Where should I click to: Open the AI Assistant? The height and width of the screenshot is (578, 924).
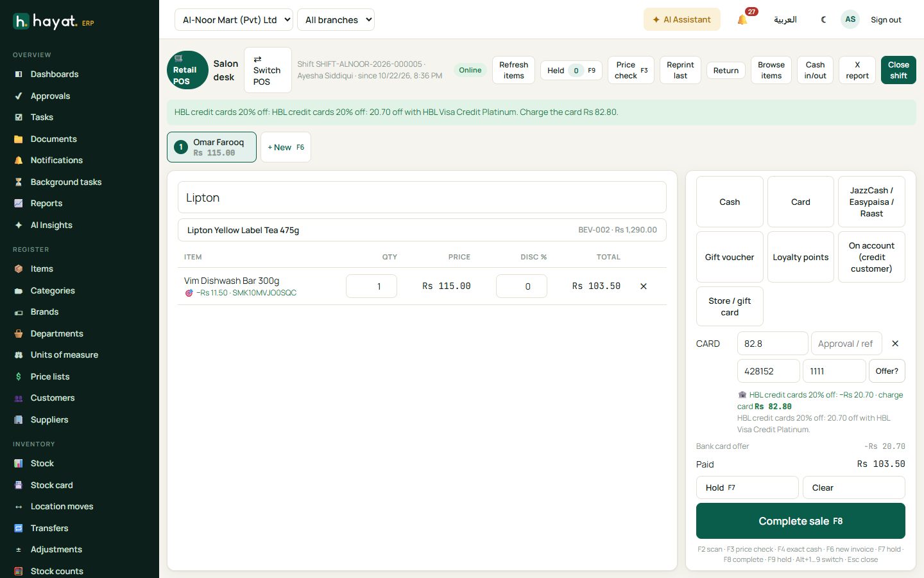(681, 20)
